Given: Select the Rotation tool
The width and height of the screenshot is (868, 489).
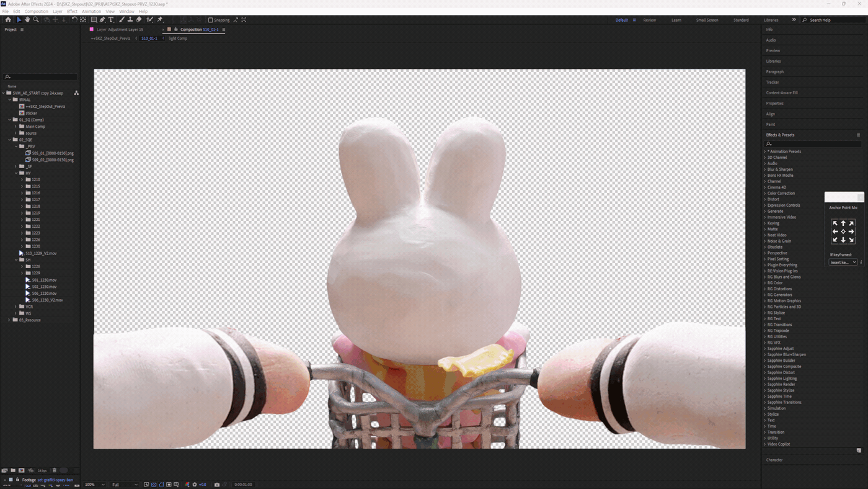Looking at the screenshot, I should click(x=74, y=20).
